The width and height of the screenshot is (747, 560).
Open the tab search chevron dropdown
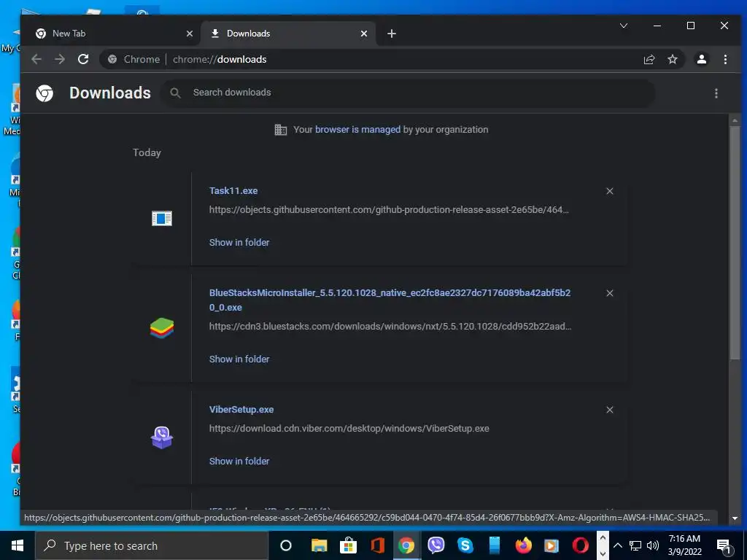624,26
